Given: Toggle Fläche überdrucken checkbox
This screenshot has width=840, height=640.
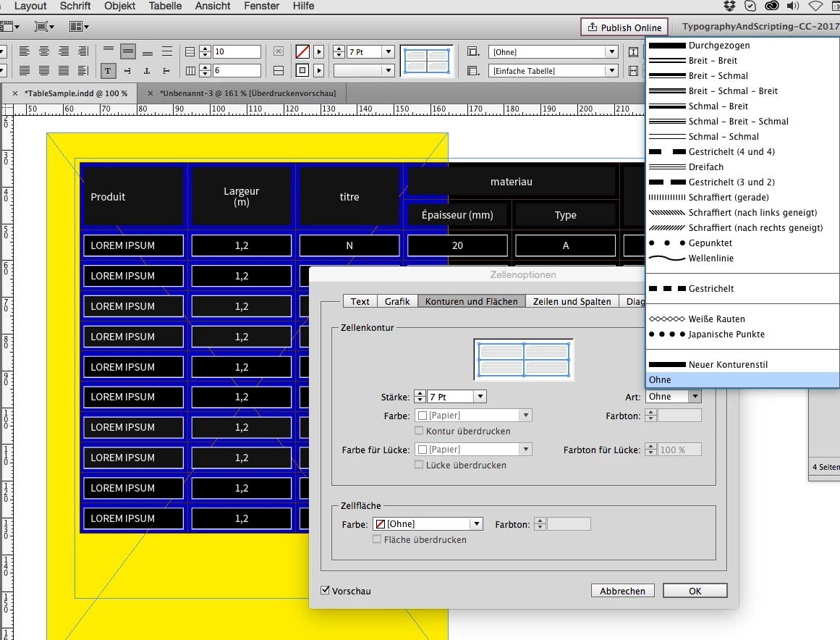Looking at the screenshot, I should click(x=377, y=539).
